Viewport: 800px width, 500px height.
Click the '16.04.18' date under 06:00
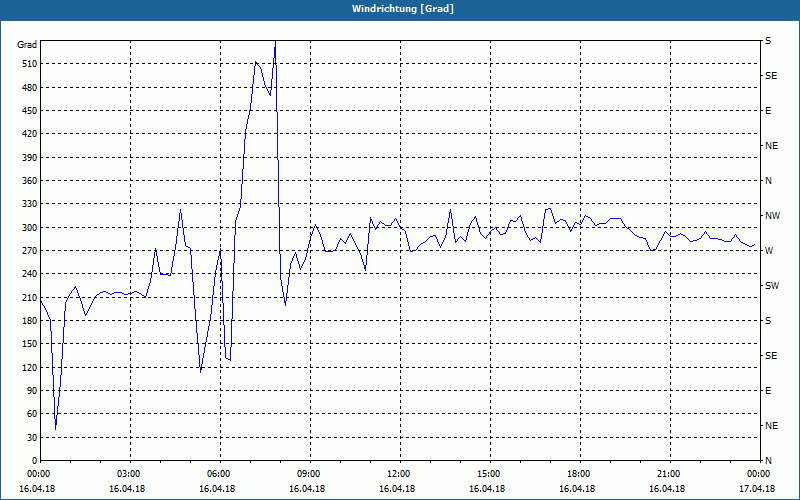tap(217, 489)
